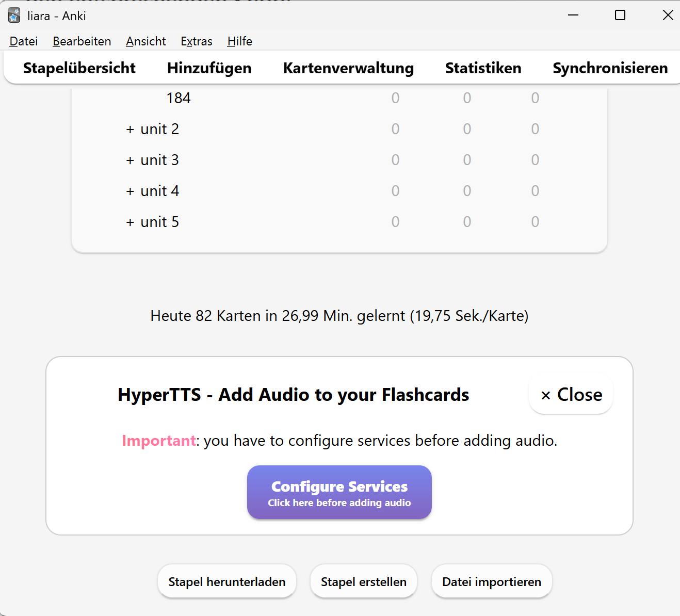Screen dimensions: 680x616
Task: Expand the unit 4 deck
Action: pos(130,191)
